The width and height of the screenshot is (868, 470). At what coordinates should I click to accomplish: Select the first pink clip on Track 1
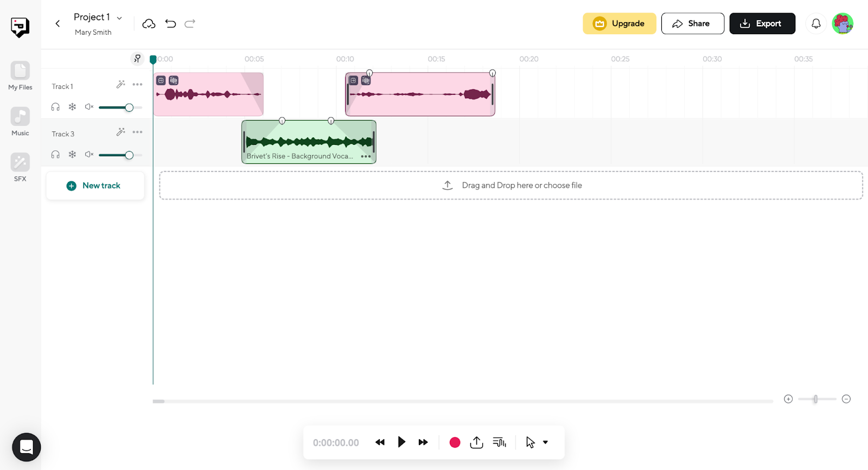click(x=208, y=94)
